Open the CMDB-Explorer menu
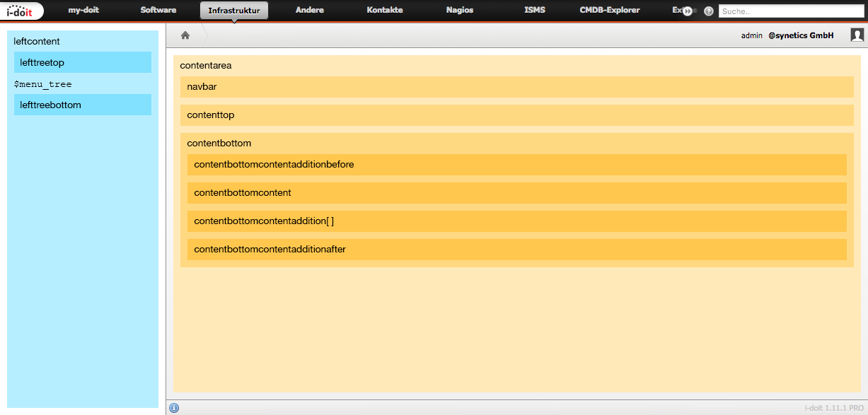Screen dimensions: 868x415 [x=610, y=11]
